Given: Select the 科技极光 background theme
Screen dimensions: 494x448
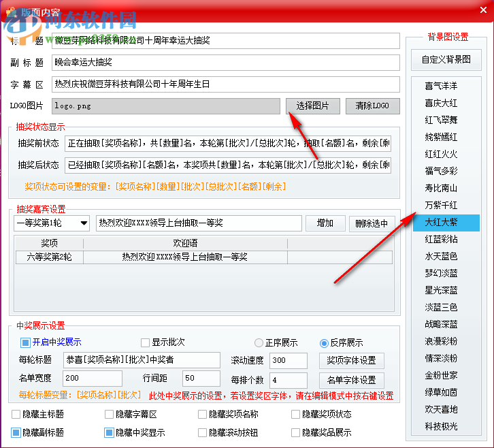Looking at the screenshot, I should click(x=446, y=426).
